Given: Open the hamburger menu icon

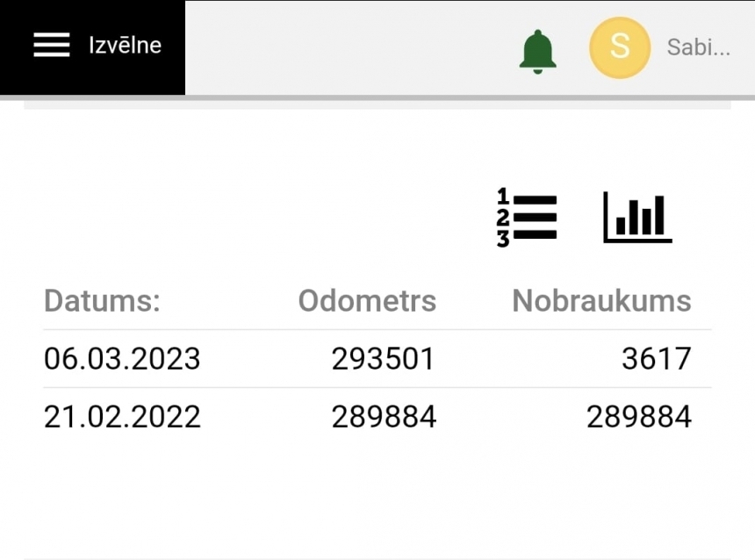Looking at the screenshot, I should tap(52, 46).
